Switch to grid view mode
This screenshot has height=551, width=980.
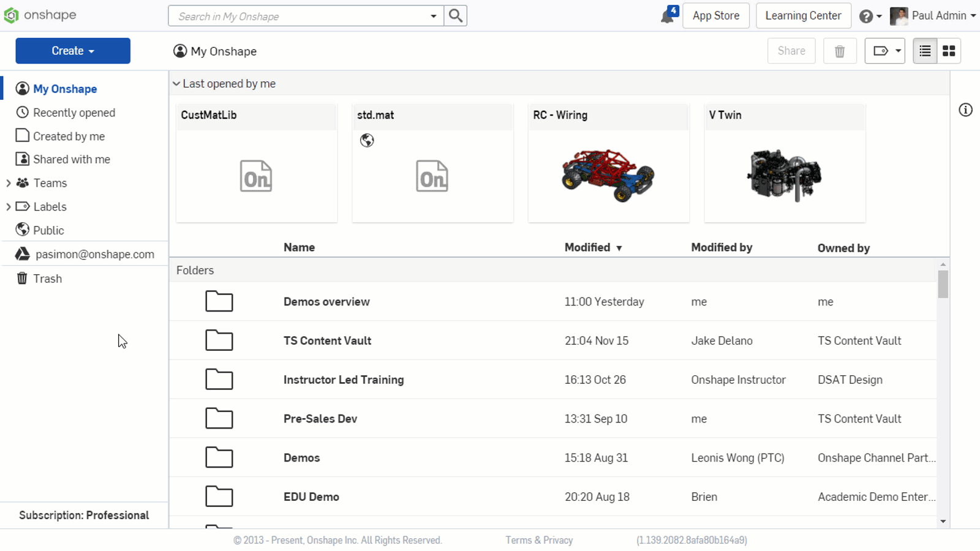click(949, 51)
